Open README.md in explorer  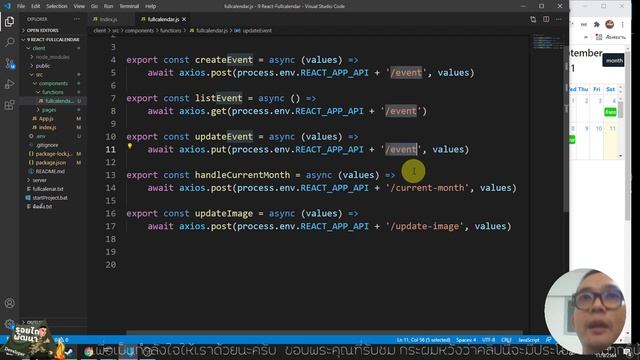[x=50, y=171]
